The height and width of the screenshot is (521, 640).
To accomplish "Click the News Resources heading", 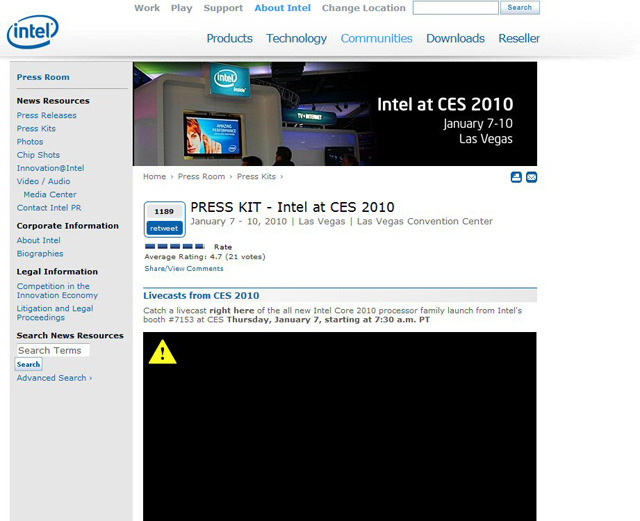I will (53, 101).
